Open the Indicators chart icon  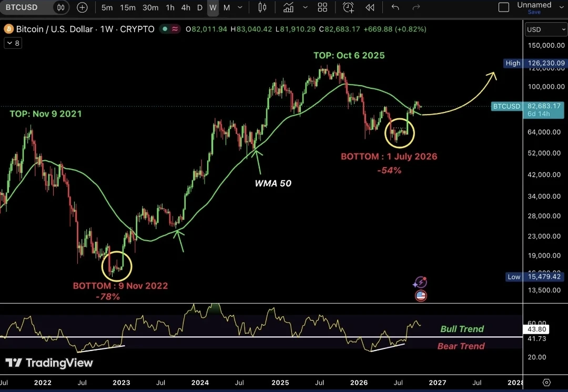(x=288, y=7)
